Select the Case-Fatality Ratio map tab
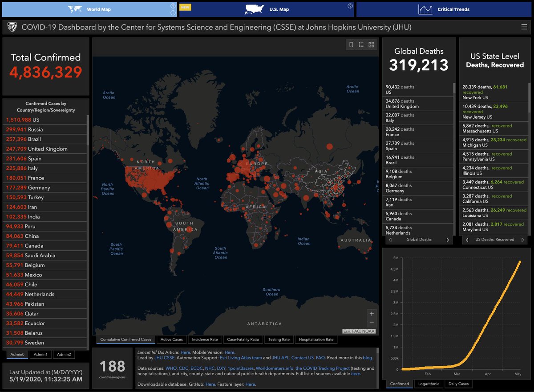Image resolution: width=534 pixels, height=392 pixels. (243, 340)
